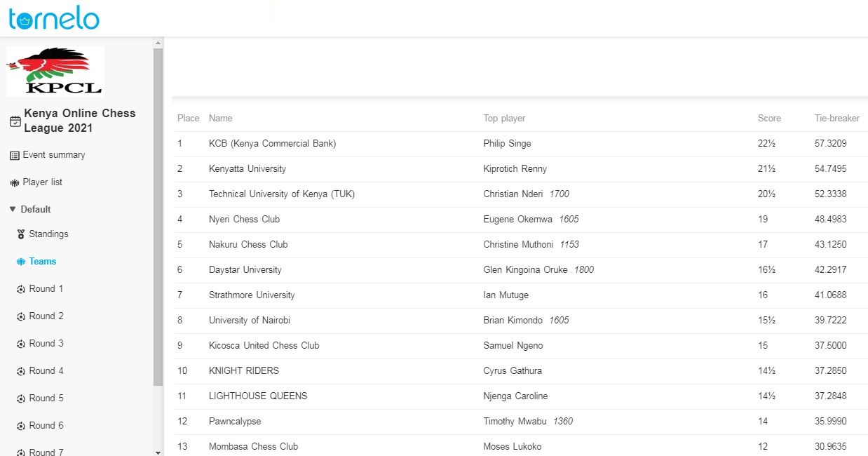868x456 pixels.
Task: Click the calendar icon beside the league title
Action: 15,121
